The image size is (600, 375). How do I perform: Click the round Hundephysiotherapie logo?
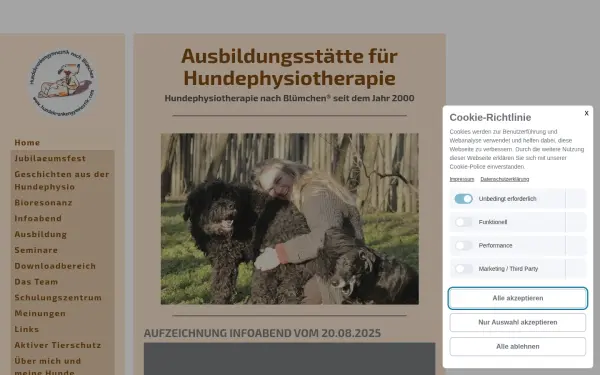(62, 82)
